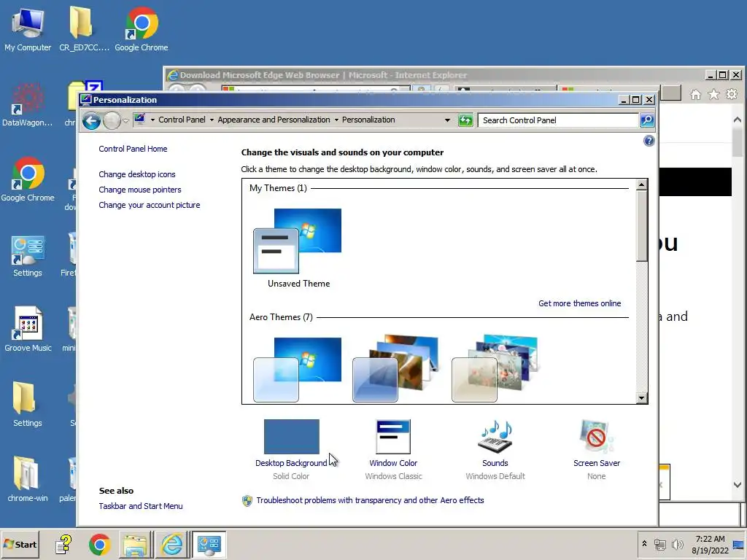
Task: Click the volume speaker in system tray
Action: click(677, 545)
